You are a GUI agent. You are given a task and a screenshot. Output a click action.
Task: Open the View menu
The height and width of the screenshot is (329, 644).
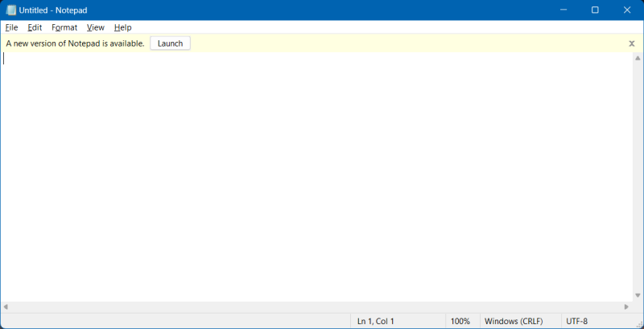pyautogui.click(x=96, y=27)
